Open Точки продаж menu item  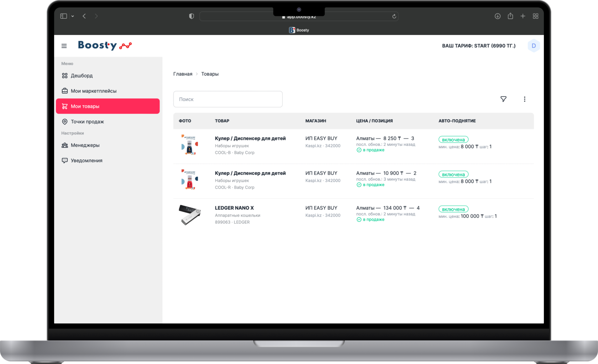[x=87, y=122]
